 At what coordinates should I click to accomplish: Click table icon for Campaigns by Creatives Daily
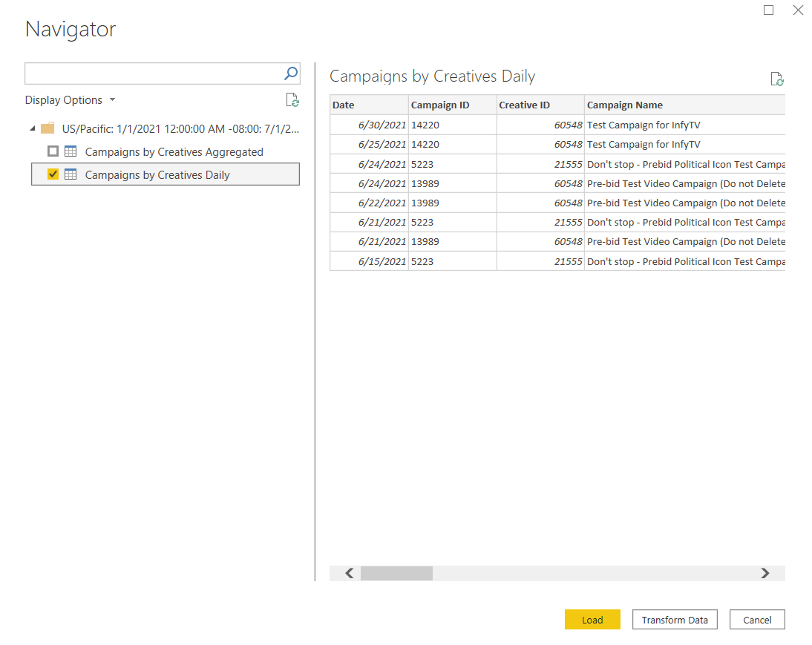point(71,174)
